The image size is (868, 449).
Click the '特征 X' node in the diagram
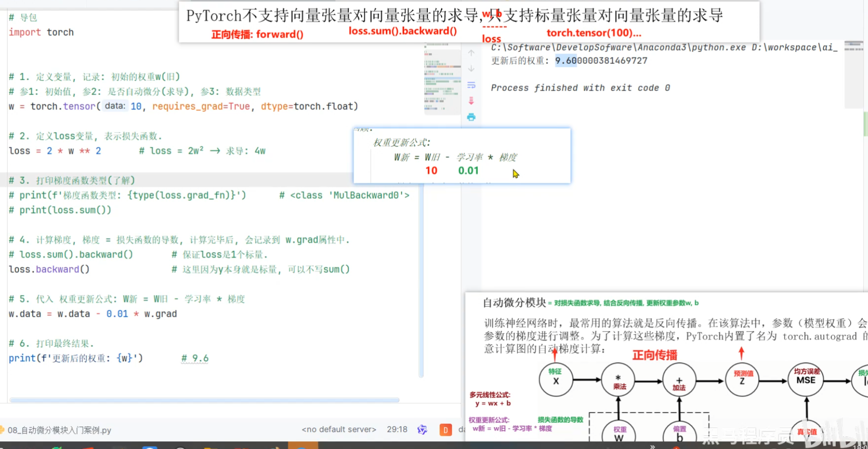(555, 379)
